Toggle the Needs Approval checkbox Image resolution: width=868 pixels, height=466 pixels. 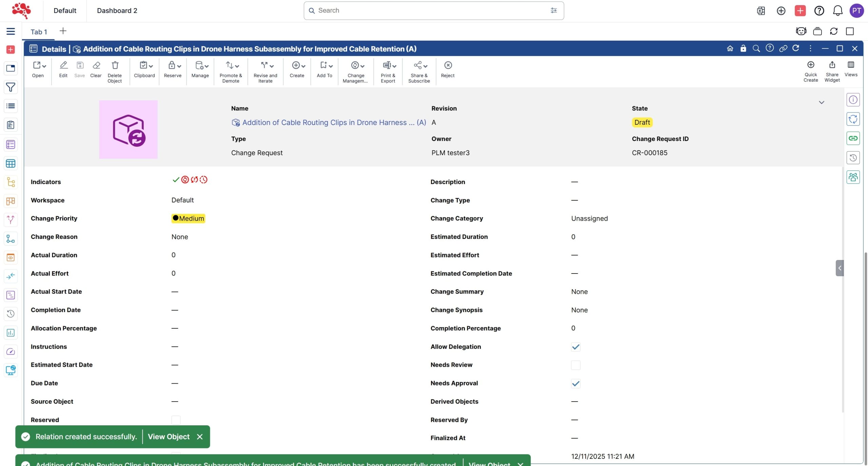click(x=575, y=383)
